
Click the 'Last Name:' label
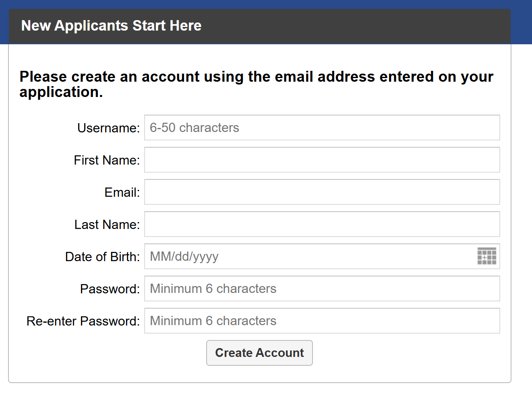[107, 225]
